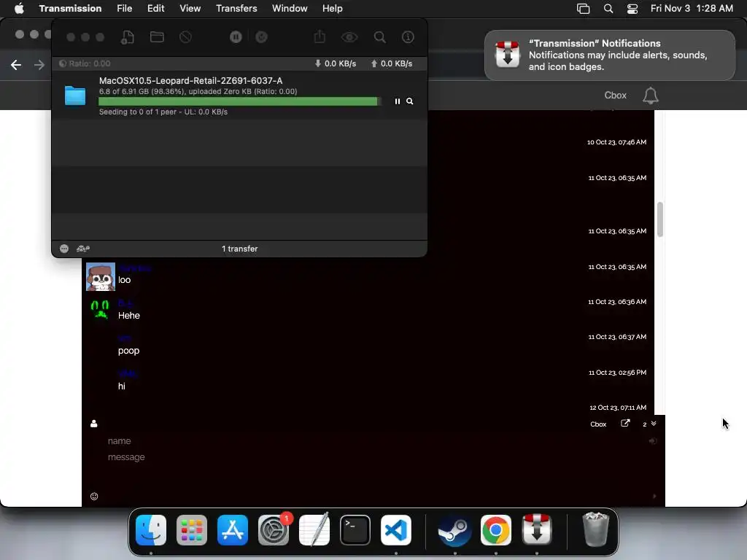
Task: Open App Store from the Dock
Action: point(233,530)
